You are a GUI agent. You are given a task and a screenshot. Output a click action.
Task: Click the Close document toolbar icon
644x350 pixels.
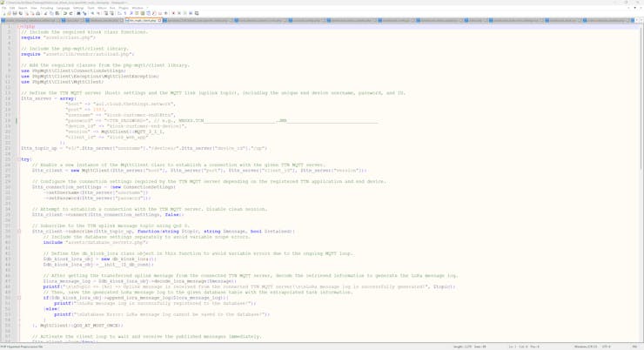tap(27, 13)
